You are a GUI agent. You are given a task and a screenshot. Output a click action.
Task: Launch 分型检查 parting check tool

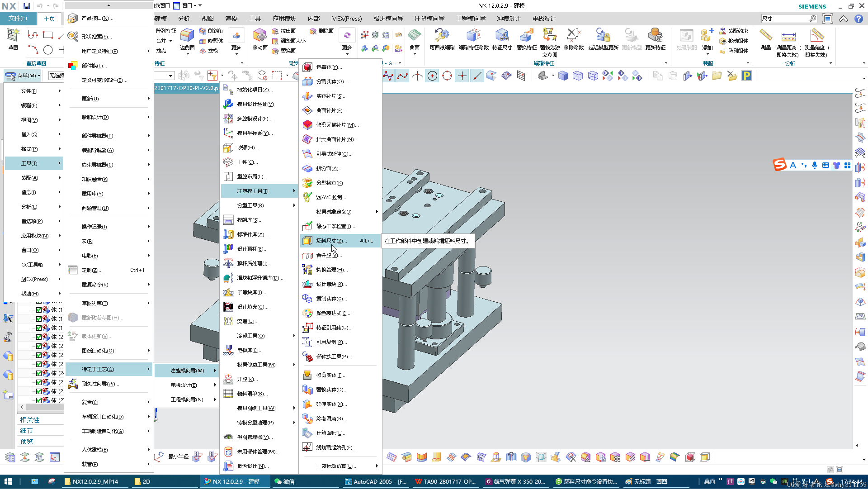tap(340, 183)
